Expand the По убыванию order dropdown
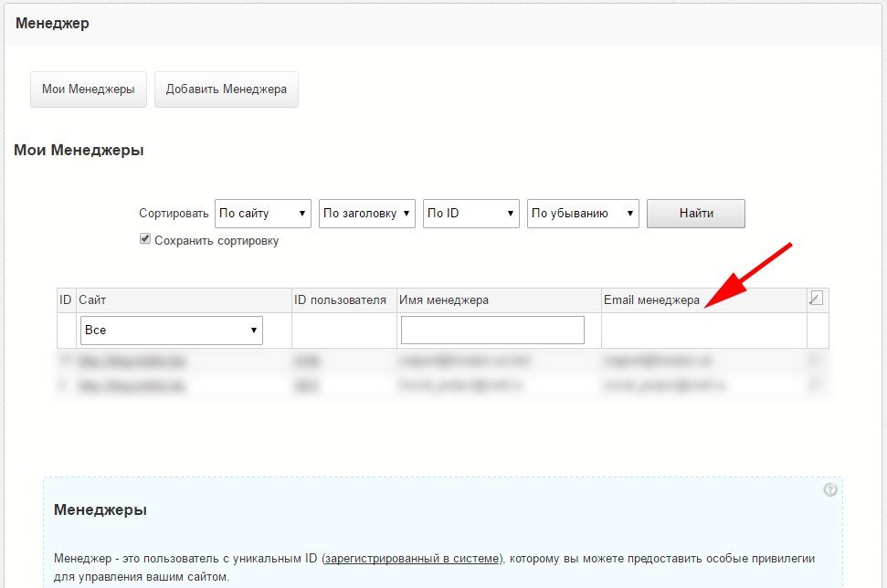887x588 pixels. click(x=583, y=214)
